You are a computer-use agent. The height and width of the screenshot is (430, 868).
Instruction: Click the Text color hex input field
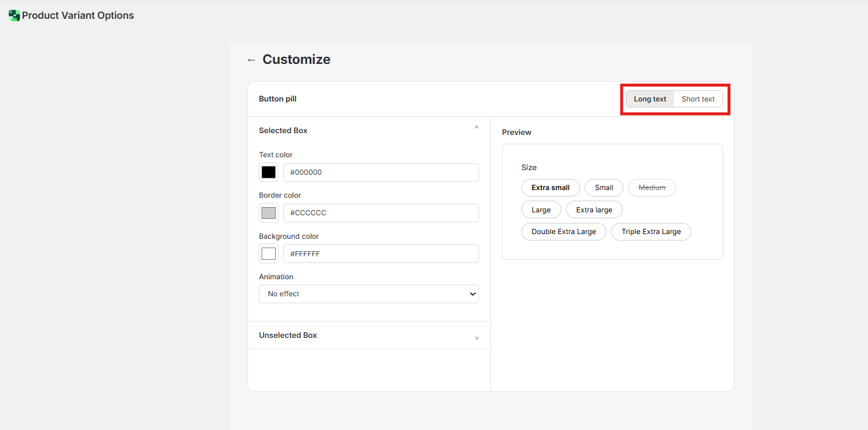[x=381, y=172]
